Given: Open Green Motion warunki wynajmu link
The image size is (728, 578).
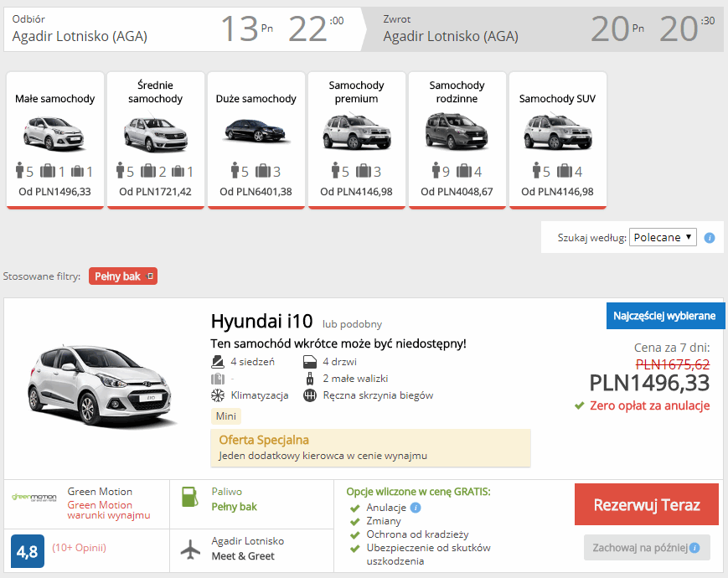Looking at the screenshot, I should [109, 510].
